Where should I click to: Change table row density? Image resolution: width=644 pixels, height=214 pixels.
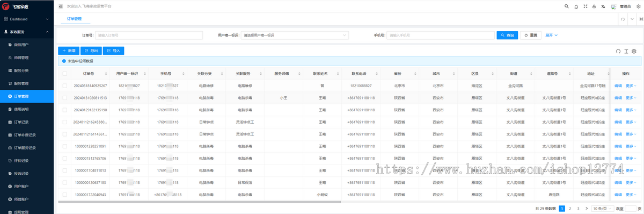(x=626, y=51)
